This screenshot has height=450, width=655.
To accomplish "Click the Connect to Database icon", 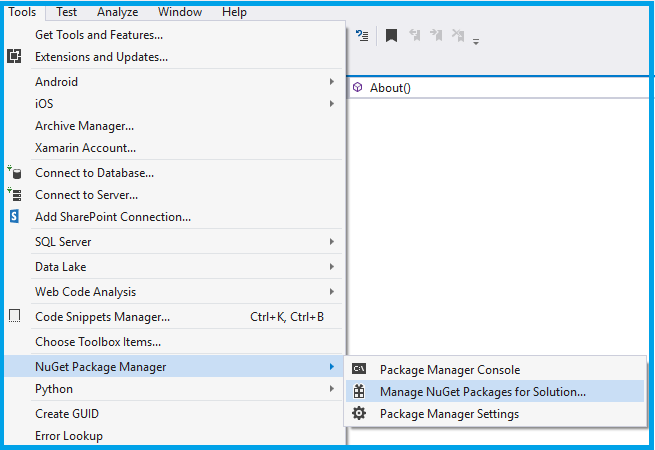I will point(14,173).
